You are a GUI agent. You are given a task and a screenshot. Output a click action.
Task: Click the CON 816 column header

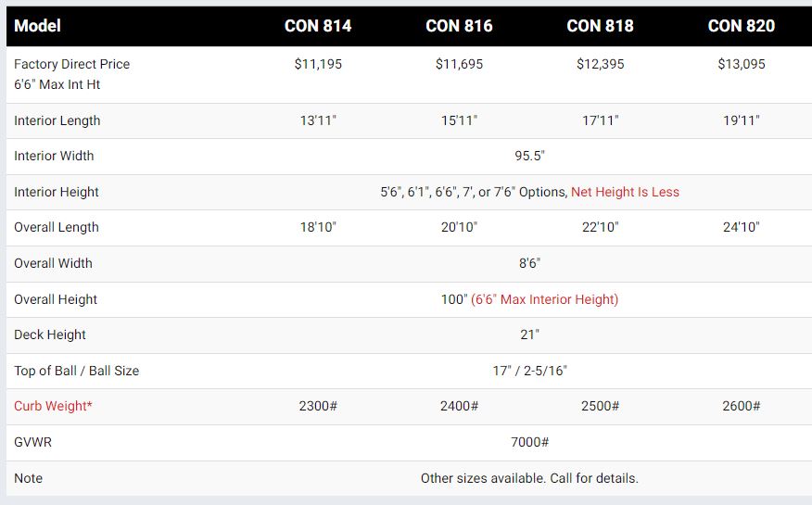pyautogui.click(x=459, y=26)
